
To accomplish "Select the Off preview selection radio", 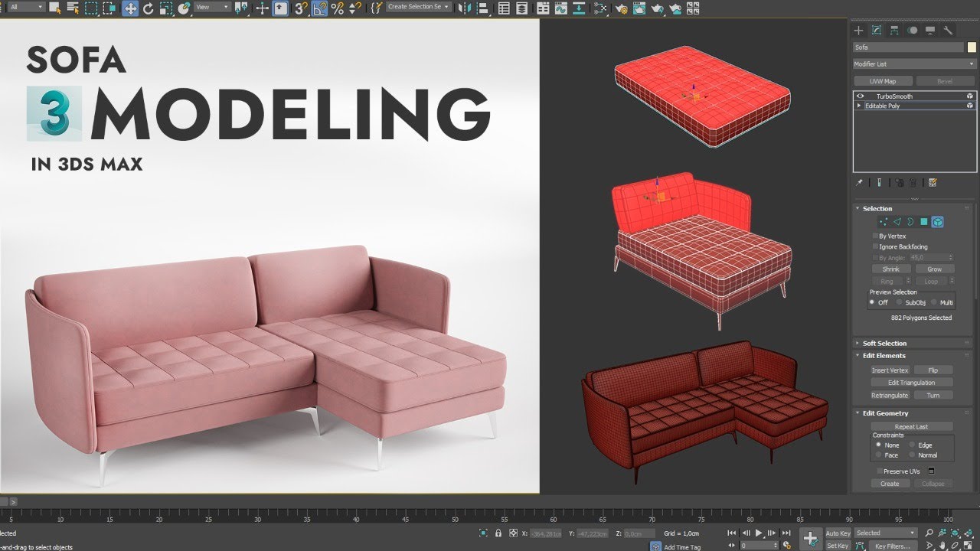I will tap(872, 302).
